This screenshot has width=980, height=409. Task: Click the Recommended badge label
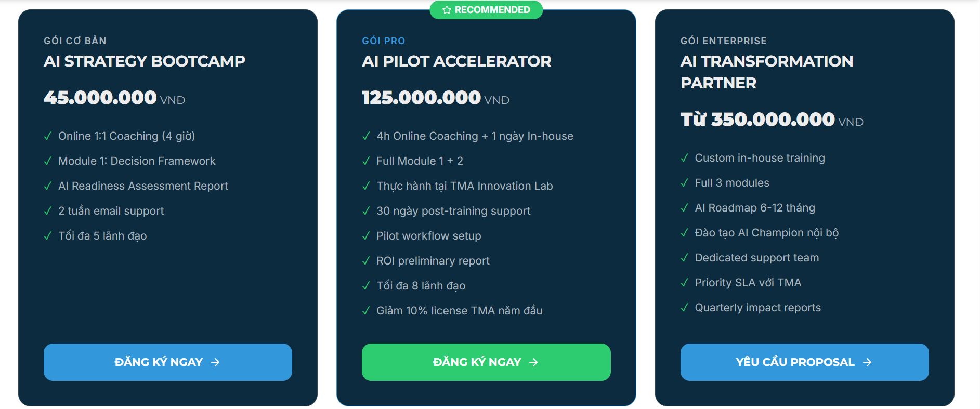tap(492, 10)
